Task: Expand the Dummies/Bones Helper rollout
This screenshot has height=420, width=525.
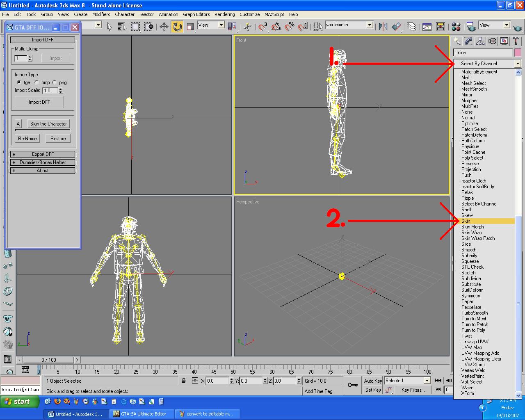Action: pyautogui.click(x=43, y=162)
